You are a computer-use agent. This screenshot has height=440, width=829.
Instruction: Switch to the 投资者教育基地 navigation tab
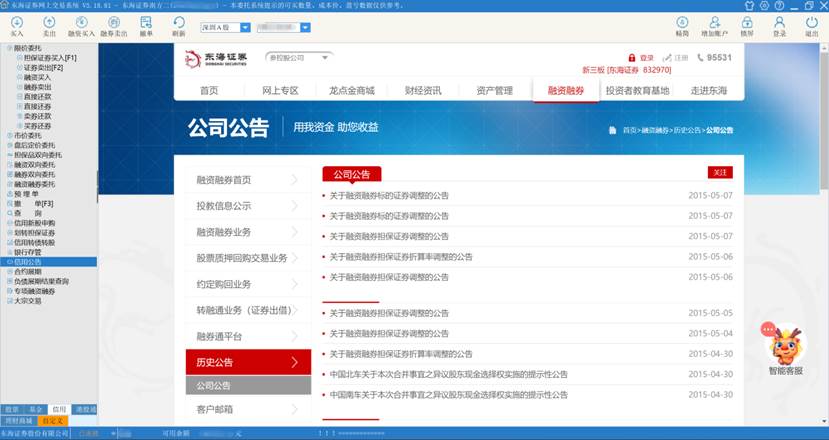tap(638, 90)
